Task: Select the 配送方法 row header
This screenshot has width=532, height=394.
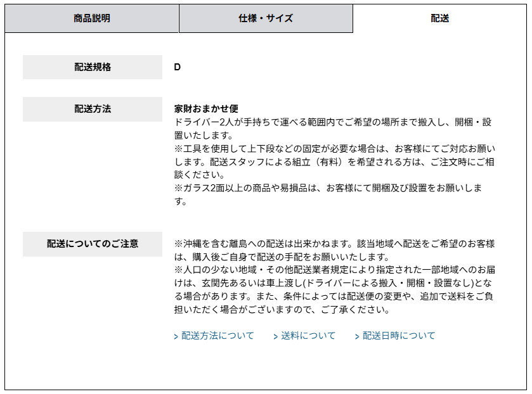Action: (x=93, y=109)
